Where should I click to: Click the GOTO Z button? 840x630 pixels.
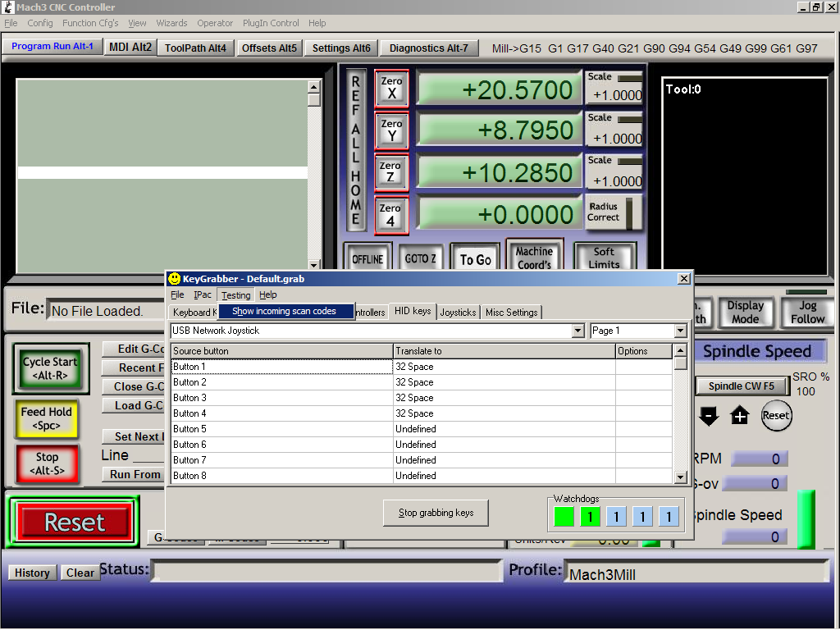coord(421,258)
